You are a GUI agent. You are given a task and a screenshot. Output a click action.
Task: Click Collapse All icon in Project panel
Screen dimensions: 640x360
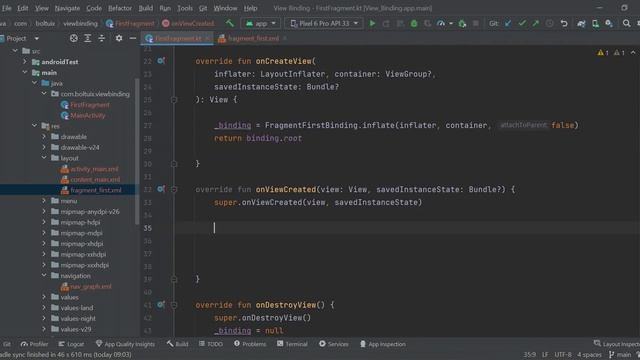(102, 38)
